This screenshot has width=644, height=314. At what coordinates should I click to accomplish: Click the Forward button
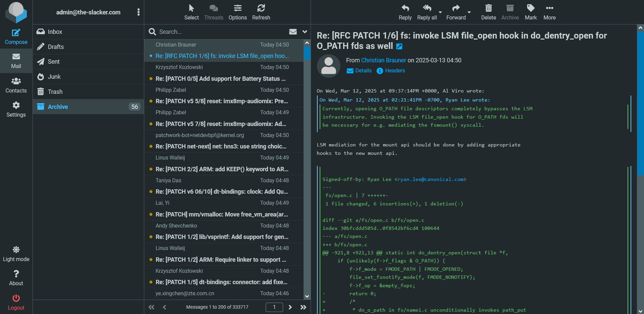(456, 12)
